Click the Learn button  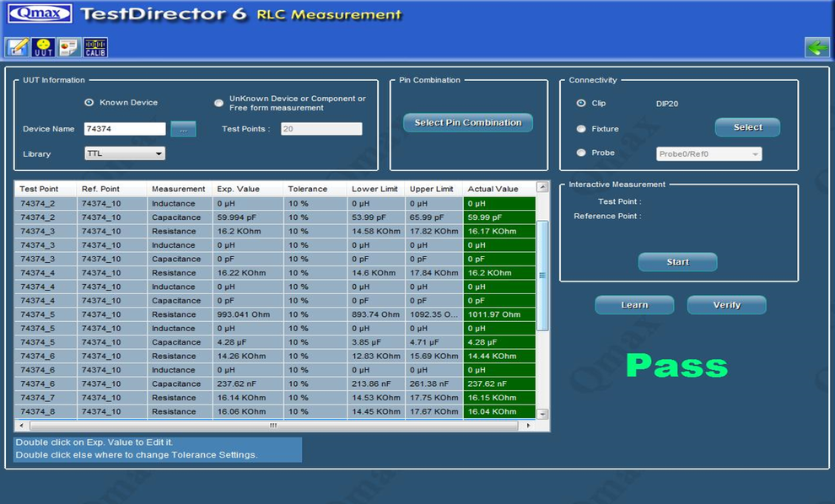click(634, 305)
